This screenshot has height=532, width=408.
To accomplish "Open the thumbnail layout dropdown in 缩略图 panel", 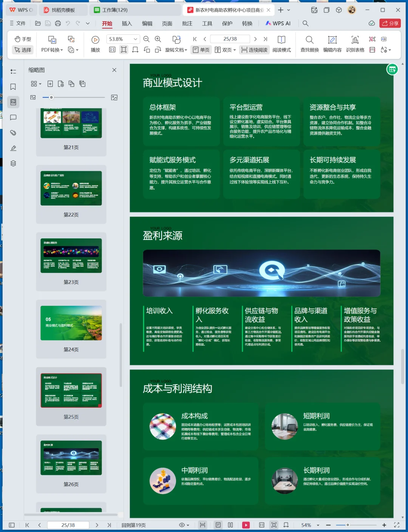I will [36, 84].
